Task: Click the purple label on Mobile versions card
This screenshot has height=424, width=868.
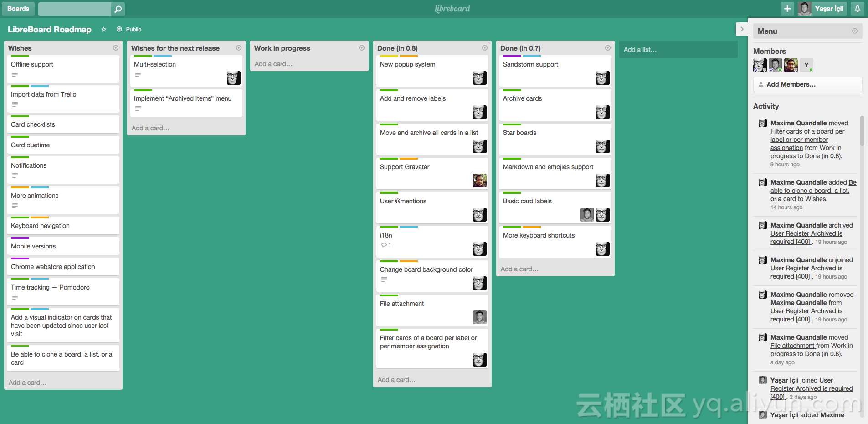Action: coord(20,238)
